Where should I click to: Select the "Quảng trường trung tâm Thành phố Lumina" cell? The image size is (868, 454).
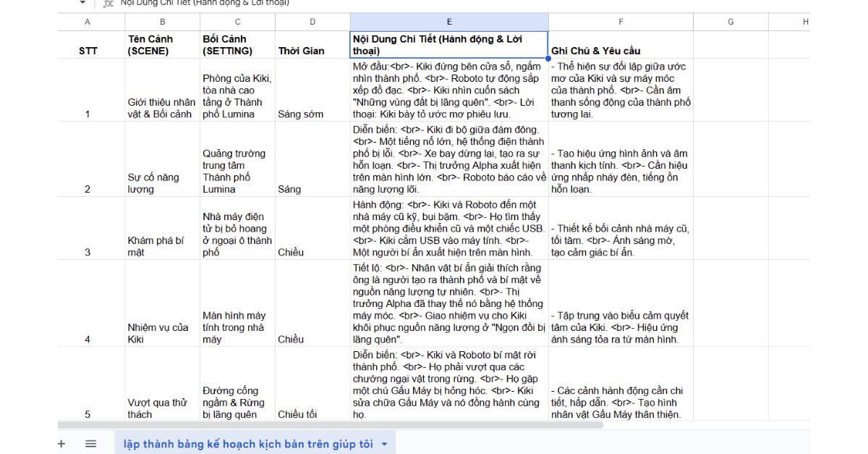[237, 159]
